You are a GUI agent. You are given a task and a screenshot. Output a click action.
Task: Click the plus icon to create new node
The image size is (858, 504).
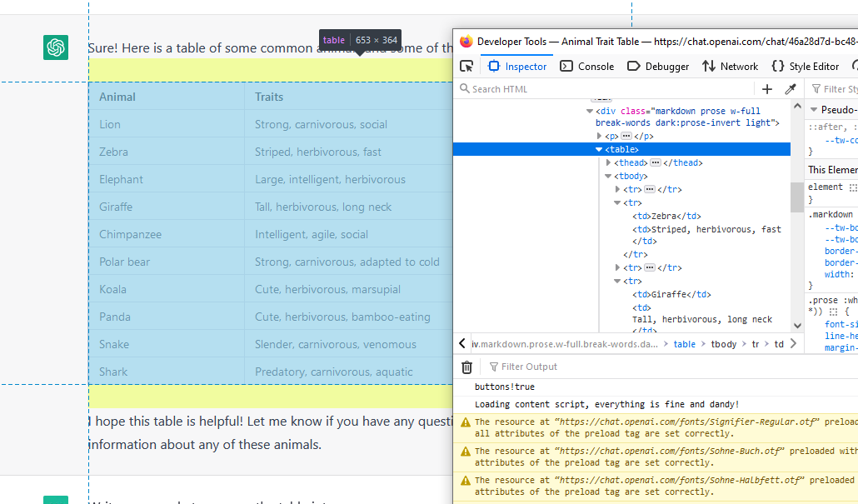click(766, 87)
